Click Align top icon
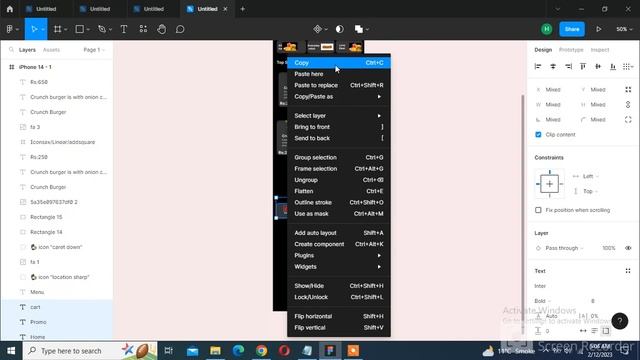 click(x=583, y=67)
